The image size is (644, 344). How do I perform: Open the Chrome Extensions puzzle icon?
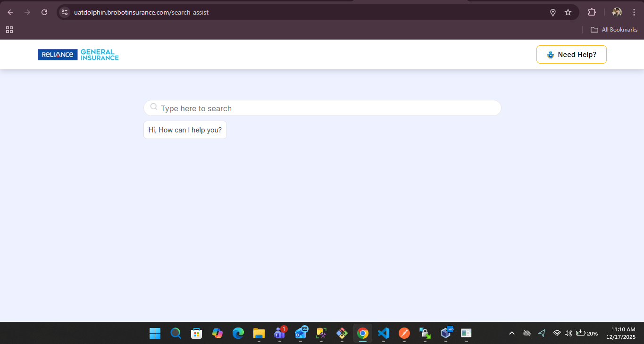[592, 12]
